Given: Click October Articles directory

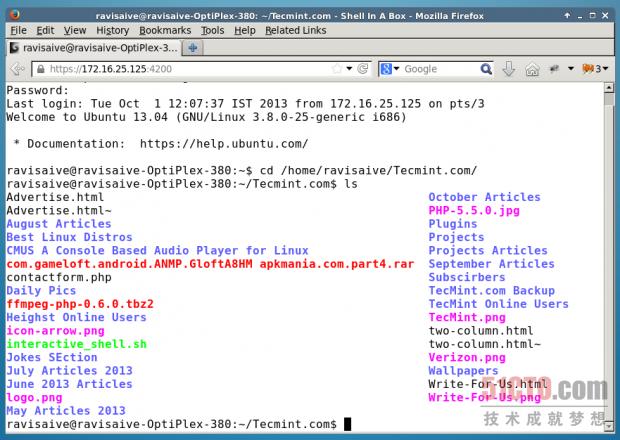Looking at the screenshot, I should coord(484,197).
